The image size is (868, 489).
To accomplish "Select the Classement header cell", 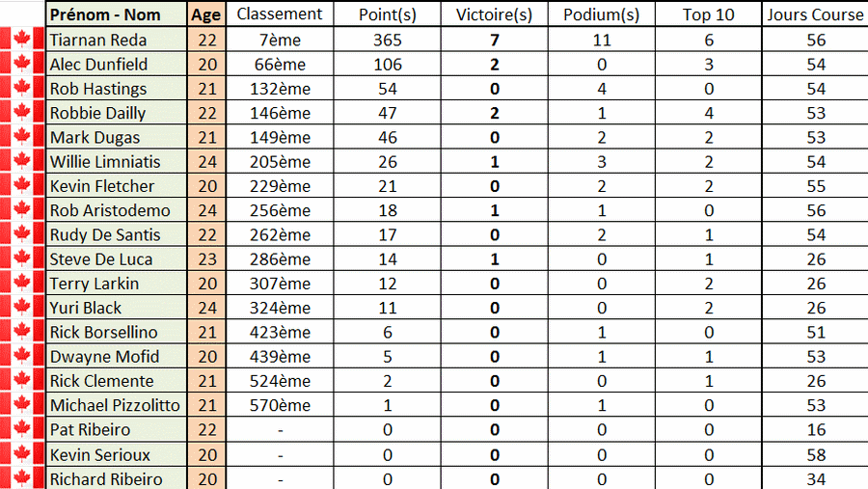I will pos(280,14).
